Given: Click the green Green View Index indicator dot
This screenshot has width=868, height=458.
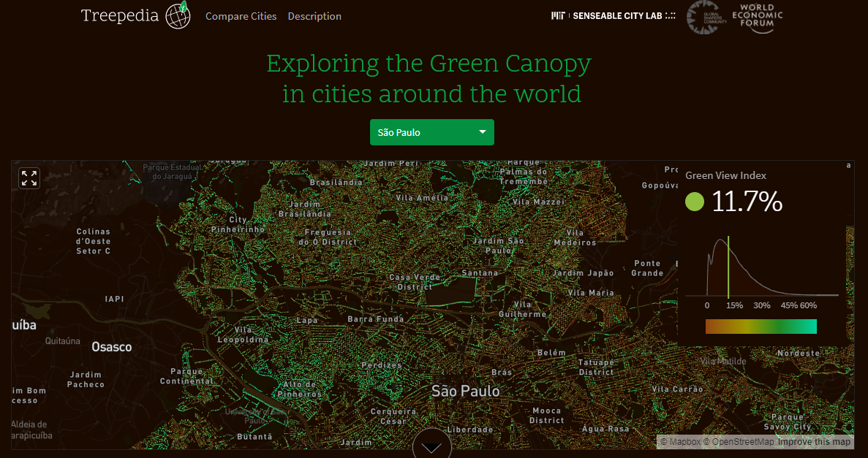Looking at the screenshot, I should pyautogui.click(x=694, y=202).
